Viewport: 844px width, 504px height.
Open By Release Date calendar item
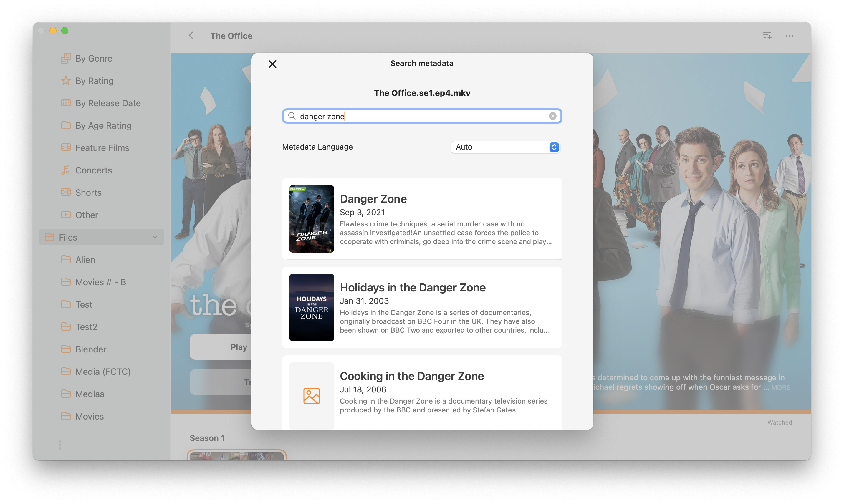(x=108, y=103)
